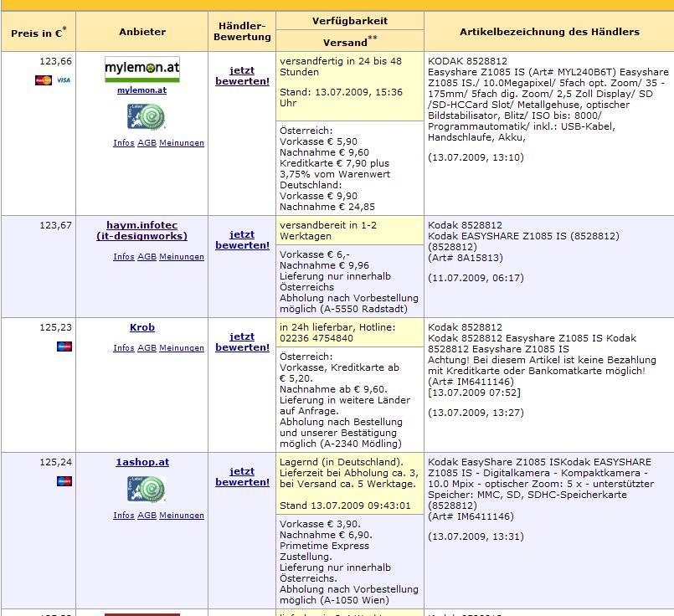Open AGB link for mylemon.at

click(147, 143)
